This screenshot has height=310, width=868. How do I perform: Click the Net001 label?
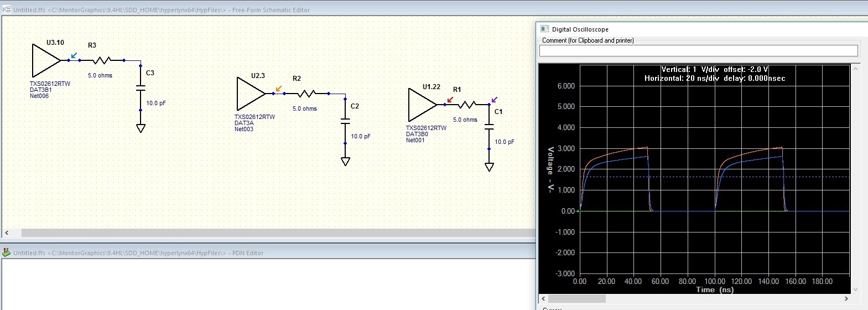pos(415,140)
